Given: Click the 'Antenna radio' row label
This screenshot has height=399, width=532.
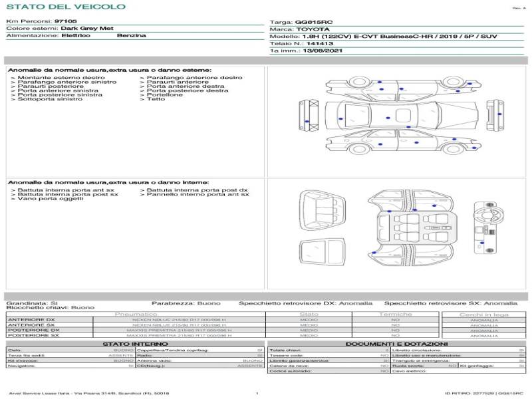Looking at the screenshot, I should tap(154, 360).
